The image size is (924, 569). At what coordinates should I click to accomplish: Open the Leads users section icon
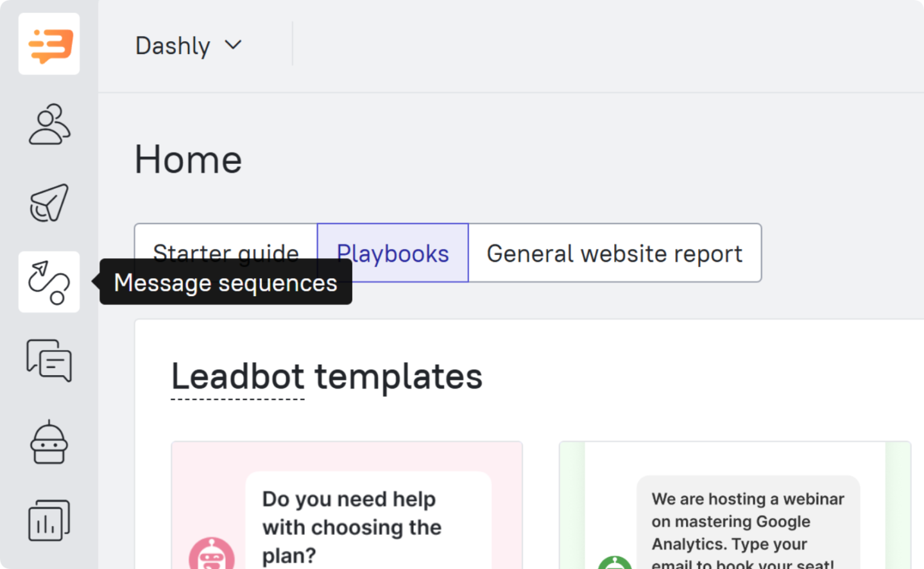pyautogui.click(x=49, y=124)
